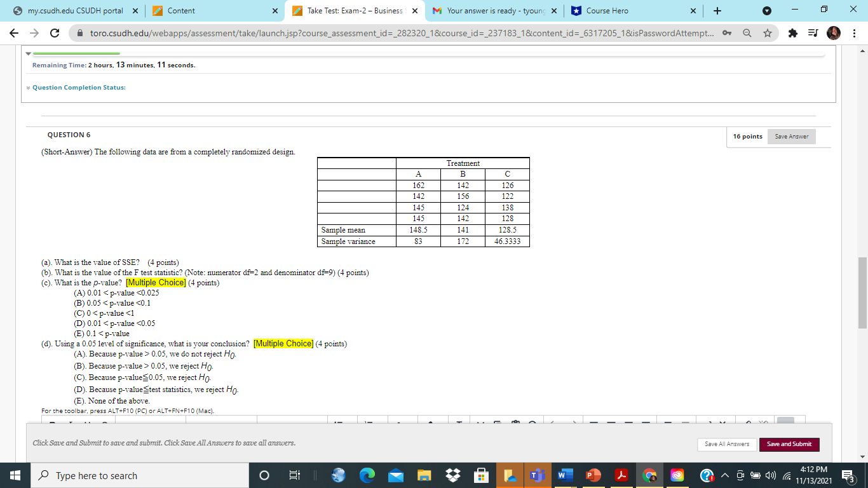868x488 pixels.
Task: Open the Chrome profile avatar
Action: (834, 32)
